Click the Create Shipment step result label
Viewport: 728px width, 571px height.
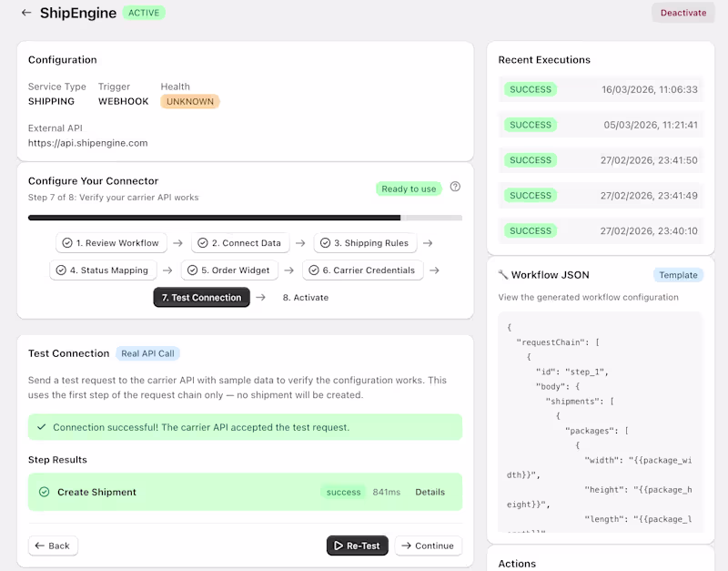[96, 492]
